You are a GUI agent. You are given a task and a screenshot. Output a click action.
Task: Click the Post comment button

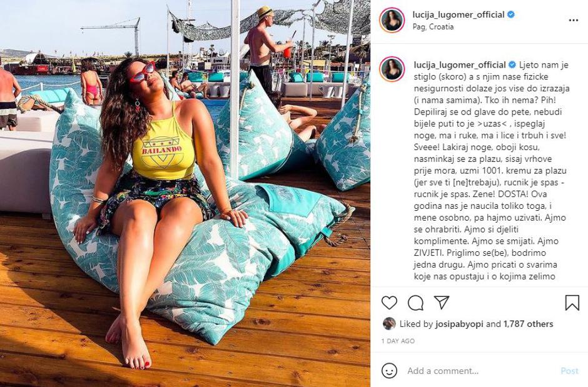(569, 371)
